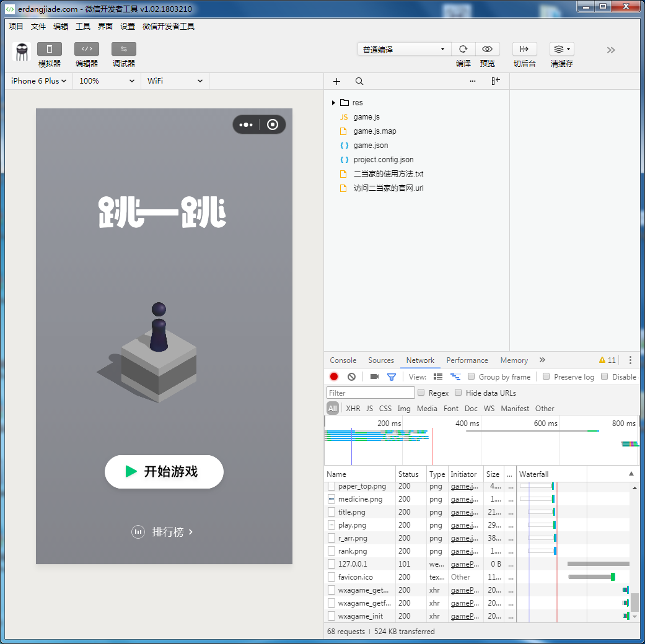Screen dimensions: 645x644
Task: Switch to the Performance tab
Action: (x=467, y=360)
